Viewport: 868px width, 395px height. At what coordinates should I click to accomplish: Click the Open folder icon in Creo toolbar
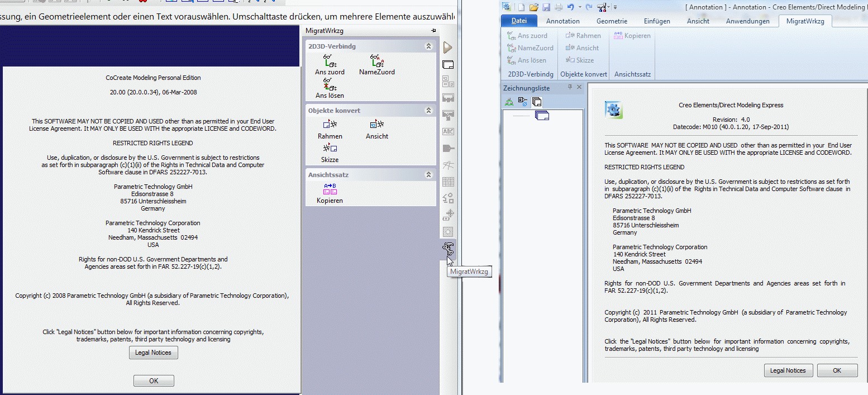(533, 7)
